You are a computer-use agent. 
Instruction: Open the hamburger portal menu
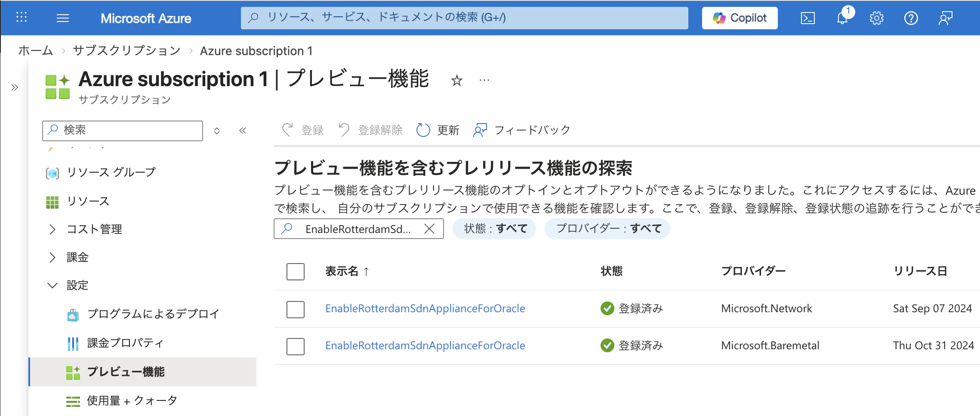pos(63,18)
